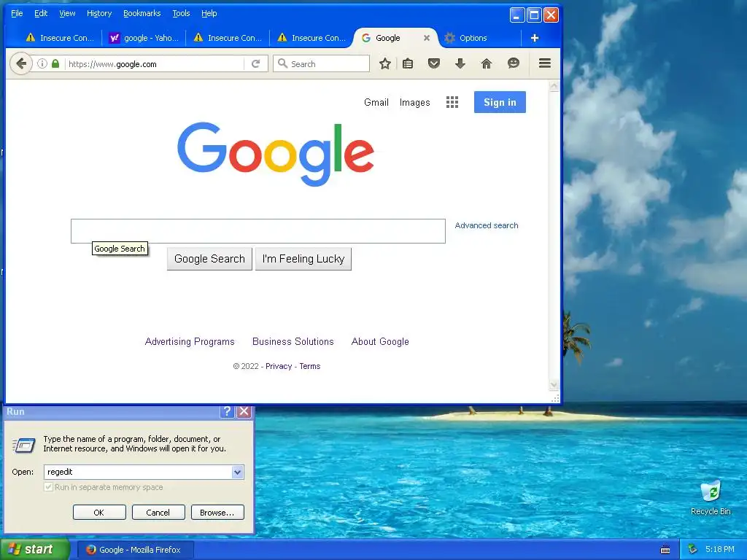Open a new tab with plus icon
747x560 pixels.
coord(535,38)
